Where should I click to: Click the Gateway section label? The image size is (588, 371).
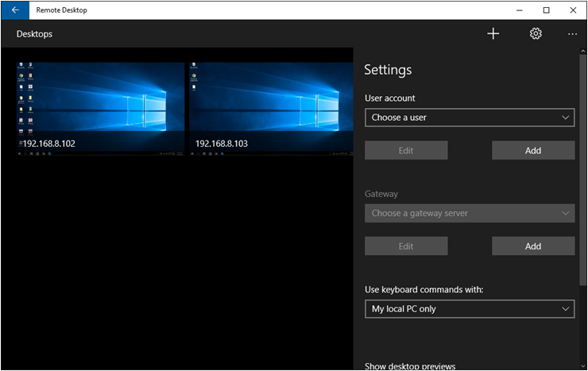point(381,194)
